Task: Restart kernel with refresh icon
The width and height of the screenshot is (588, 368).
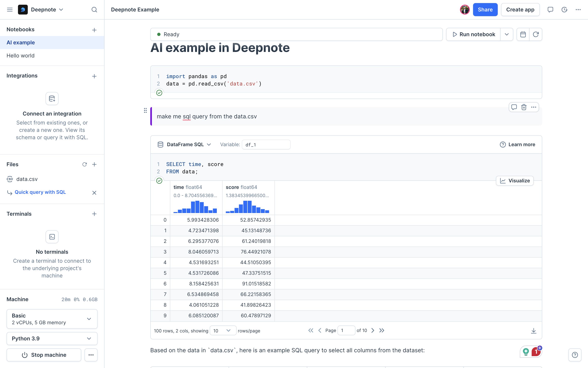Action: coord(536,34)
